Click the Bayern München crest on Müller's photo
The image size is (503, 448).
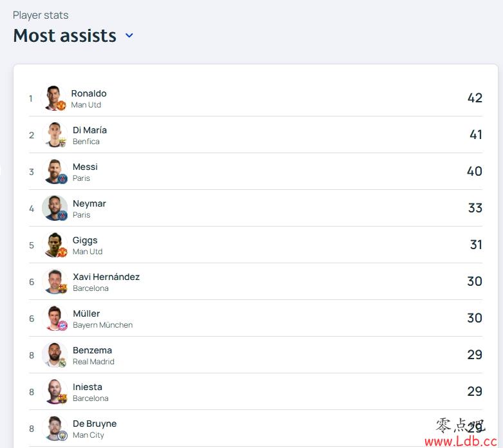(62, 326)
